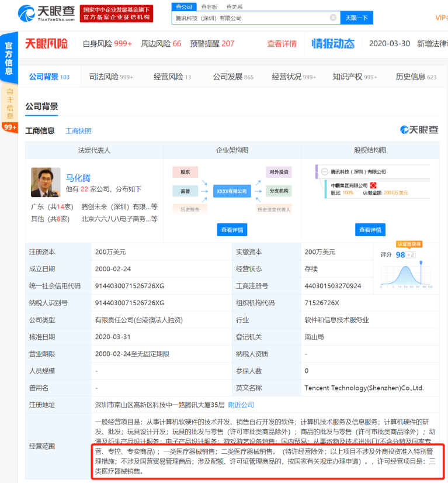Click the 99+ badge on side tab
The image size is (448, 483).
[x=10, y=127]
